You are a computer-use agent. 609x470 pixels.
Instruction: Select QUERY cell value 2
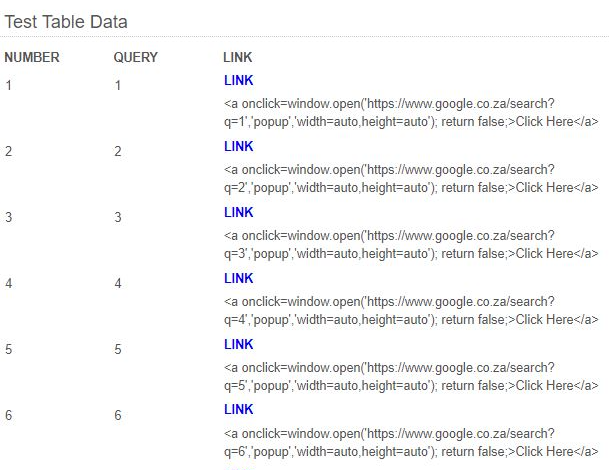(118, 151)
